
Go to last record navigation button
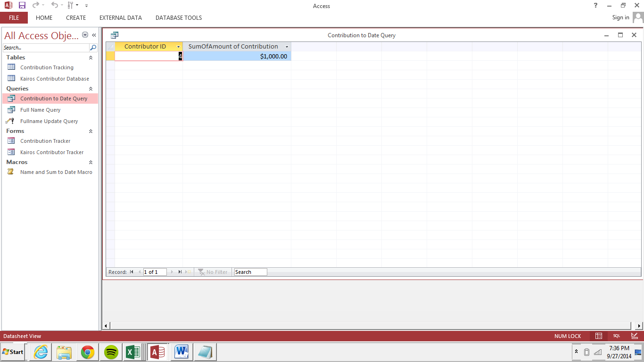coord(180,272)
